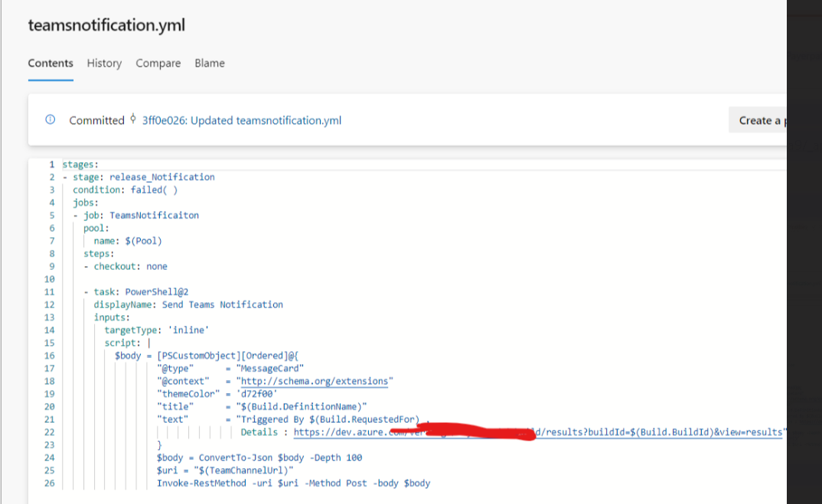This screenshot has height=504, width=822.
Task: Switch to the History tab
Action: click(104, 63)
